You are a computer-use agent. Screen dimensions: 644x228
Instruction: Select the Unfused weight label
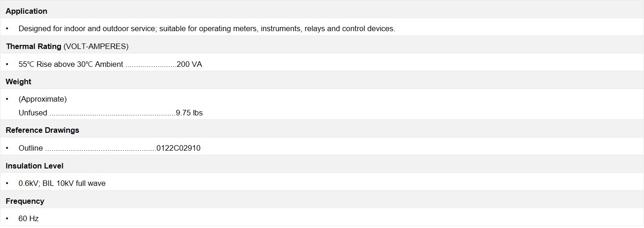tap(33, 113)
